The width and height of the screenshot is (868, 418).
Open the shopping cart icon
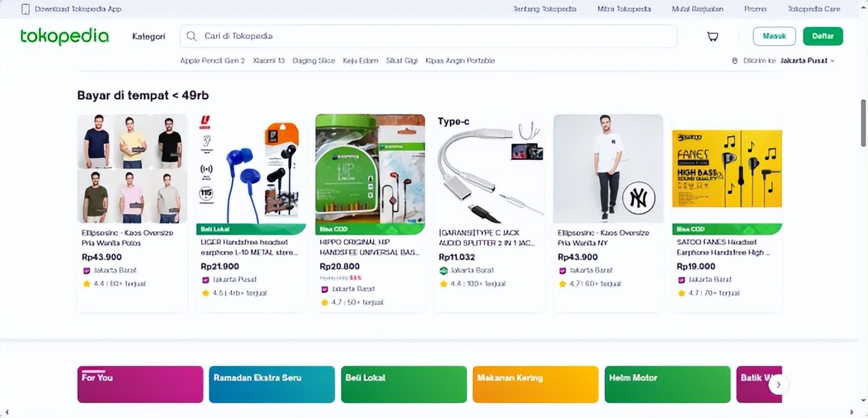(x=712, y=36)
